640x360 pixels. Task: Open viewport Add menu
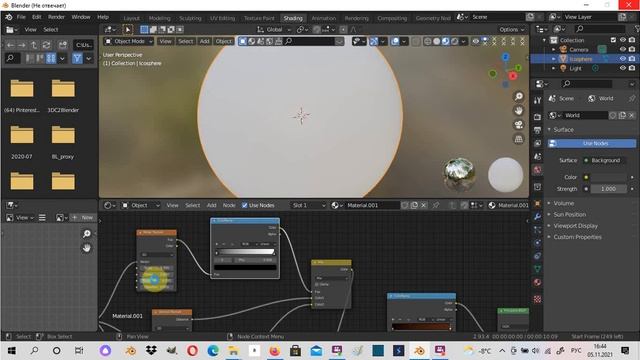point(204,41)
